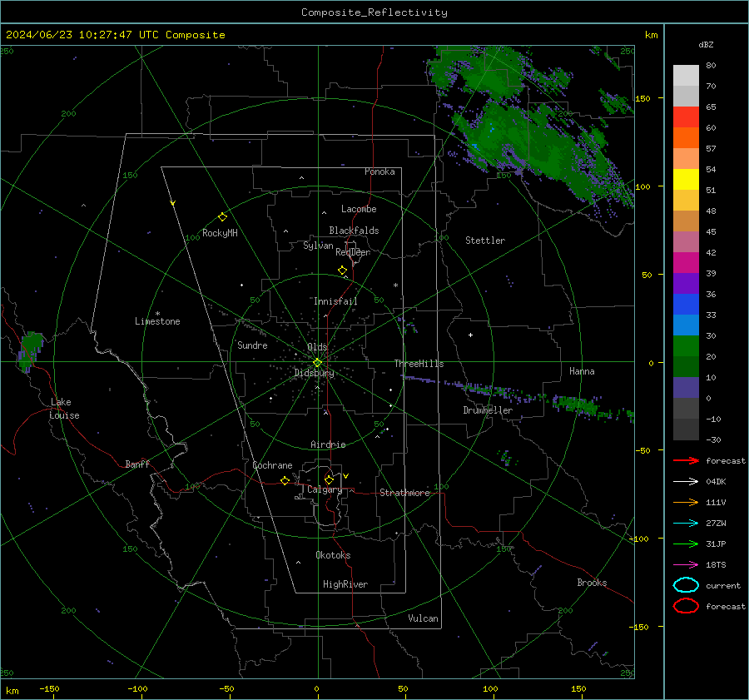
Task: Click the -150 tick on bottom axis
Action: click(49, 689)
